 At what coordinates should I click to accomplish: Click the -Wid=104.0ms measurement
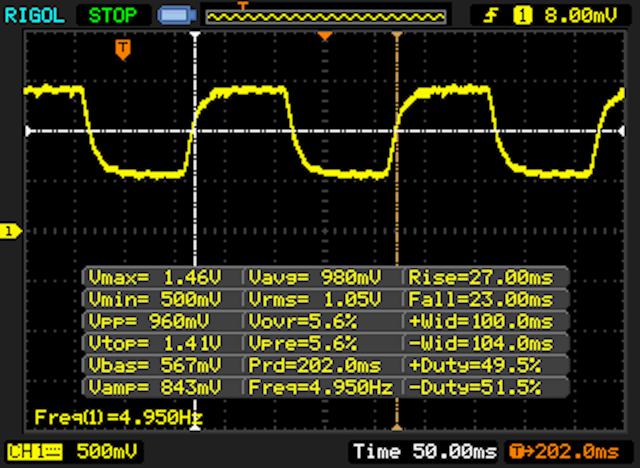point(481,344)
